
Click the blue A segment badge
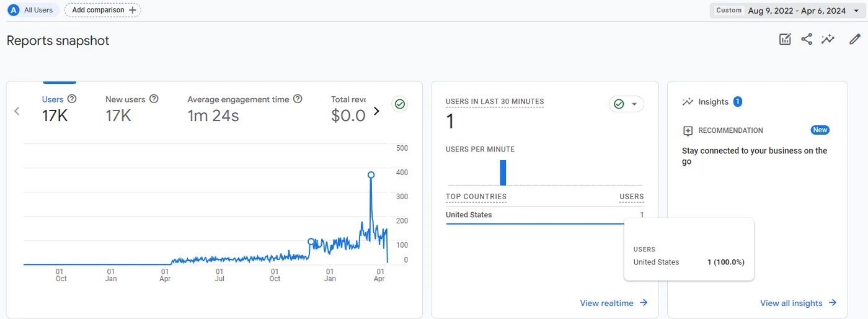14,10
